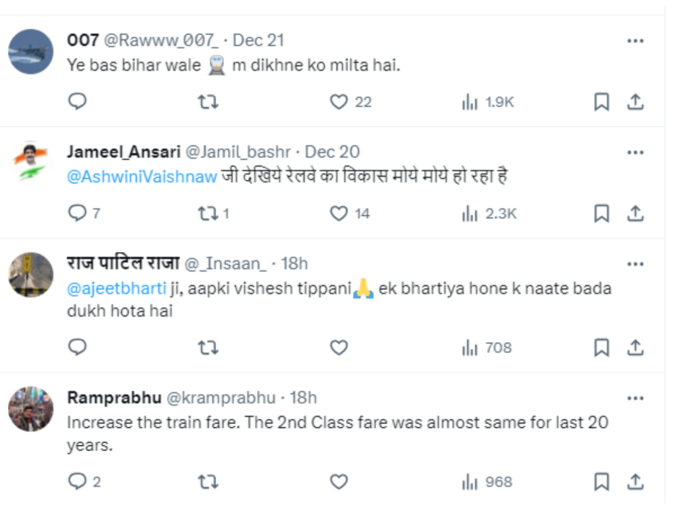The height and width of the screenshot is (510, 680).
Task: View analytics showing 708 views
Action: coord(487,347)
